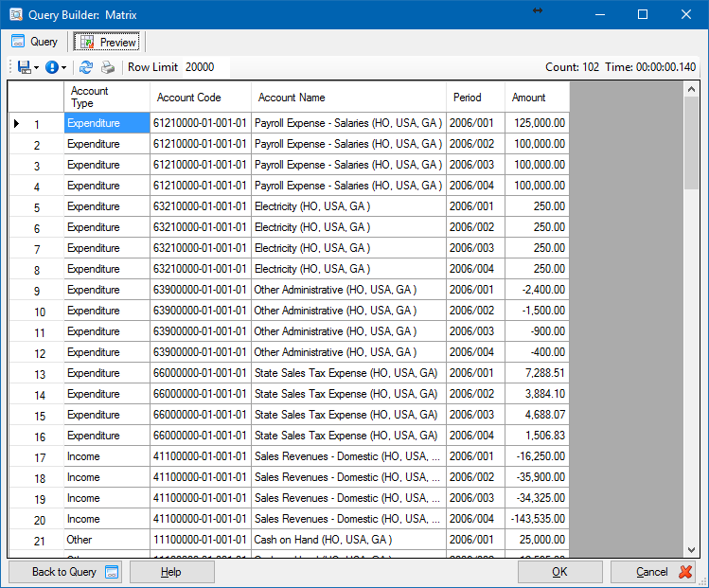Click Other account type in row 21
709x588 pixels.
(107, 539)
